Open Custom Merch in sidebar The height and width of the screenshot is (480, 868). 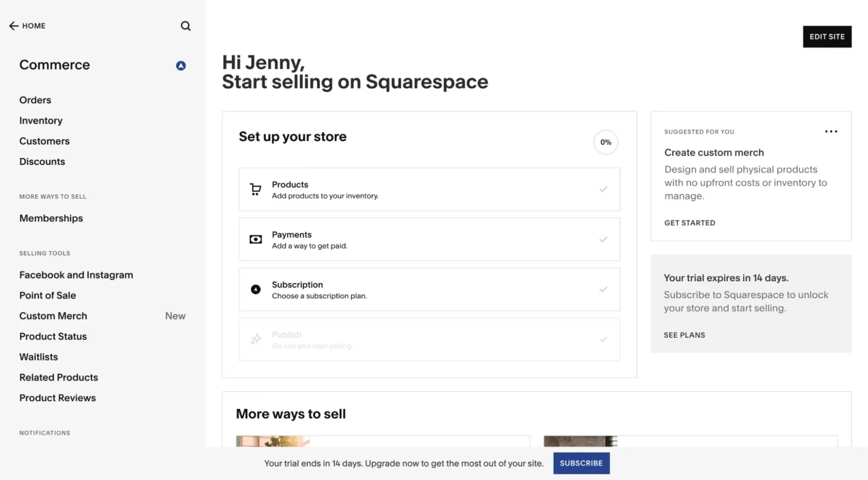(x=53, y=316)
